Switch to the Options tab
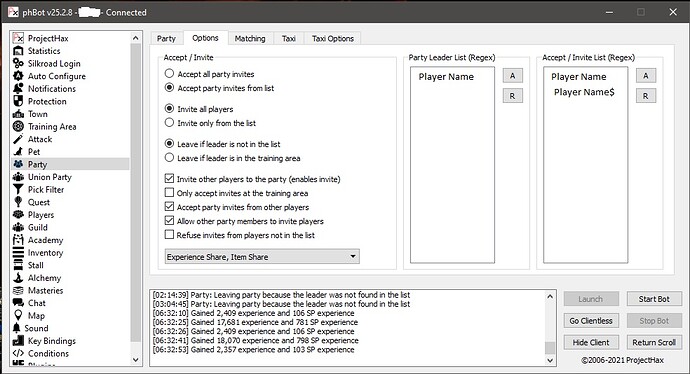 206,38
